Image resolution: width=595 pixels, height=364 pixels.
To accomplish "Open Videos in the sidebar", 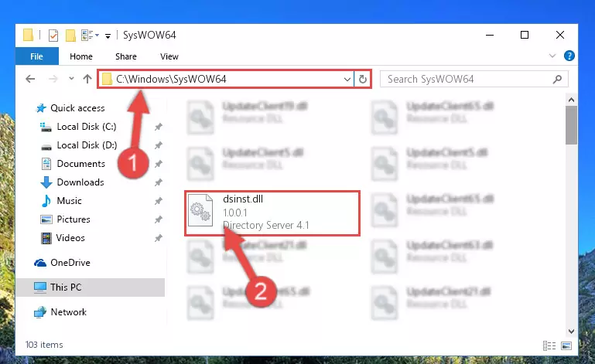I will click(70, 238).
